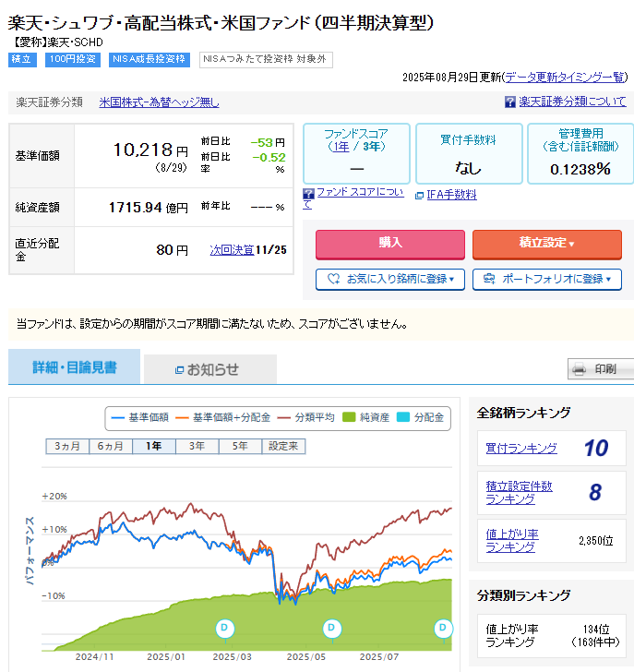The image size is (634, 672).
Task: Click the 134位 (163件中) ranking text
Action: tap(596, 636)
